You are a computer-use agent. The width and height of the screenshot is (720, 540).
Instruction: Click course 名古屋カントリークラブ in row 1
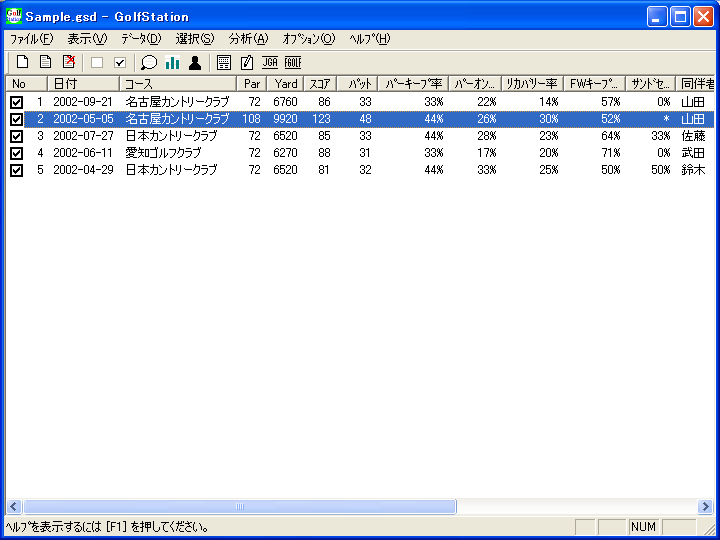coord(177,102)
